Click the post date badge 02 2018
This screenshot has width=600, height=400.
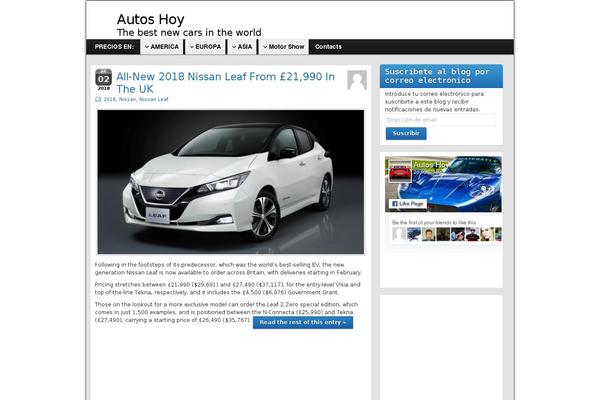click(x=104, y=80)
